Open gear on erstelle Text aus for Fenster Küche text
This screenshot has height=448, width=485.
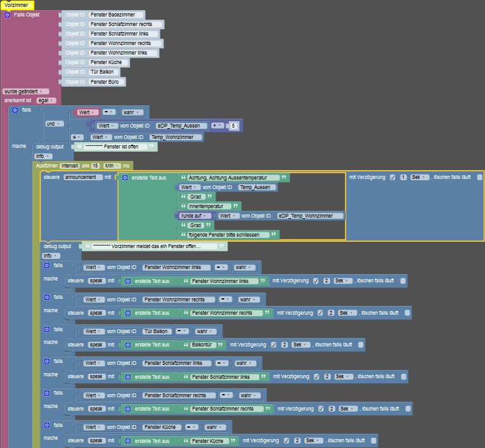[128, 441]
